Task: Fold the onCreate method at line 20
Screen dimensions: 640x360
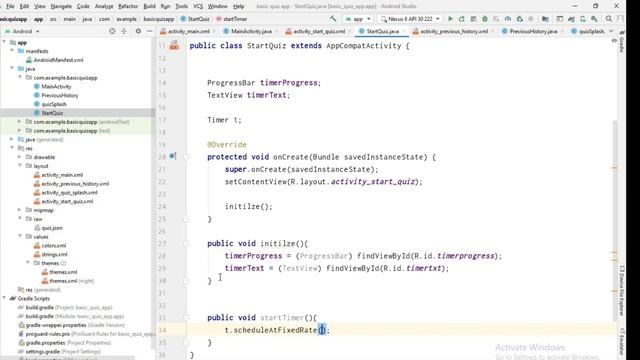Action: (x=186, y=157)
